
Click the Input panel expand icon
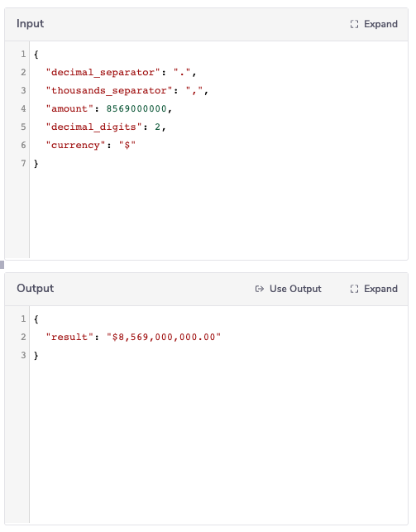tap(354, 24)
